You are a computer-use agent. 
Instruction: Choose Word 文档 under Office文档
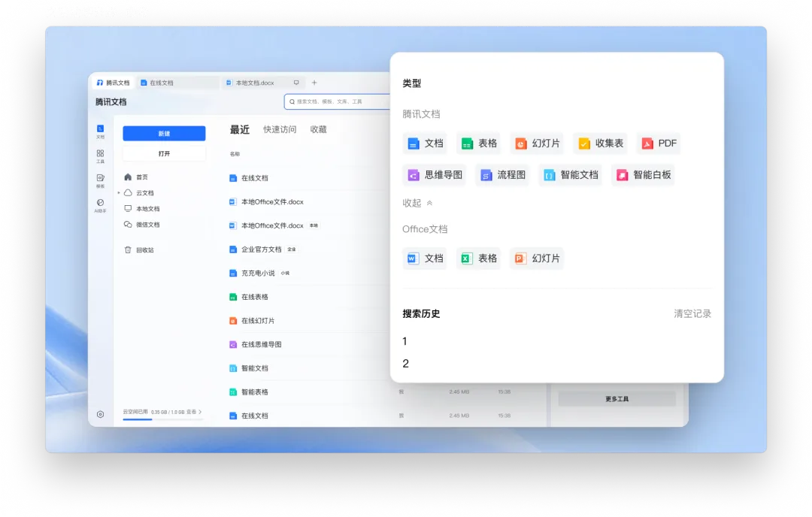coord(425,258)
